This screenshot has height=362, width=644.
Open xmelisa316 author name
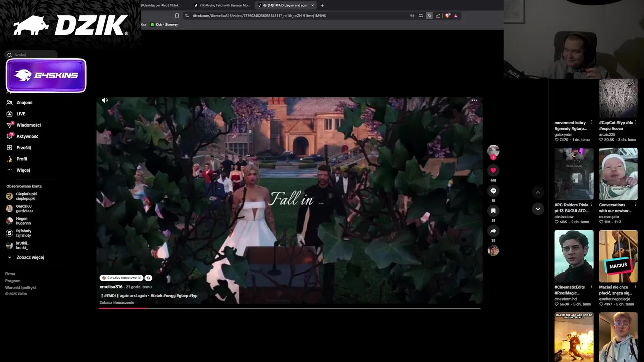(x=111, y=287)
